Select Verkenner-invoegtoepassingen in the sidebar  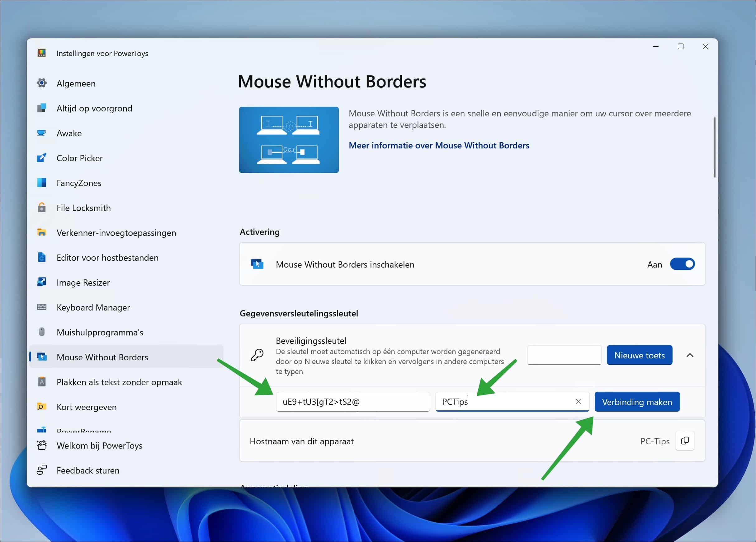tap(116, 232)
